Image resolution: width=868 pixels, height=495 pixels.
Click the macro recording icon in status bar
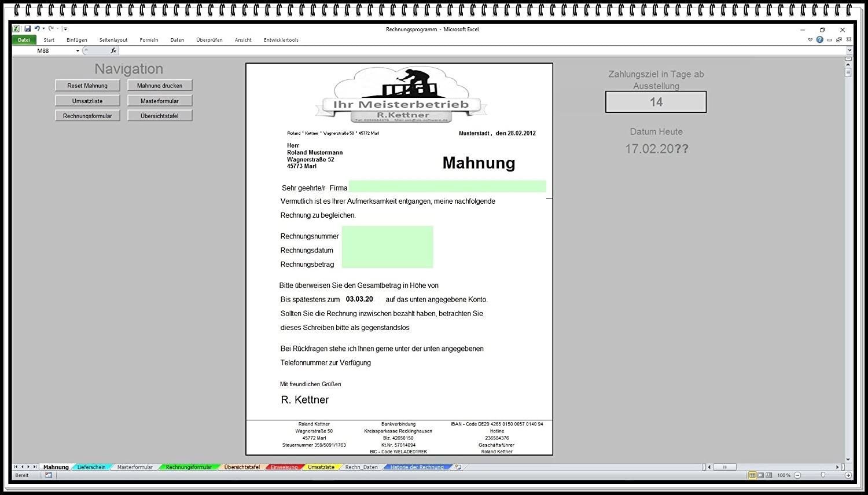49,475
